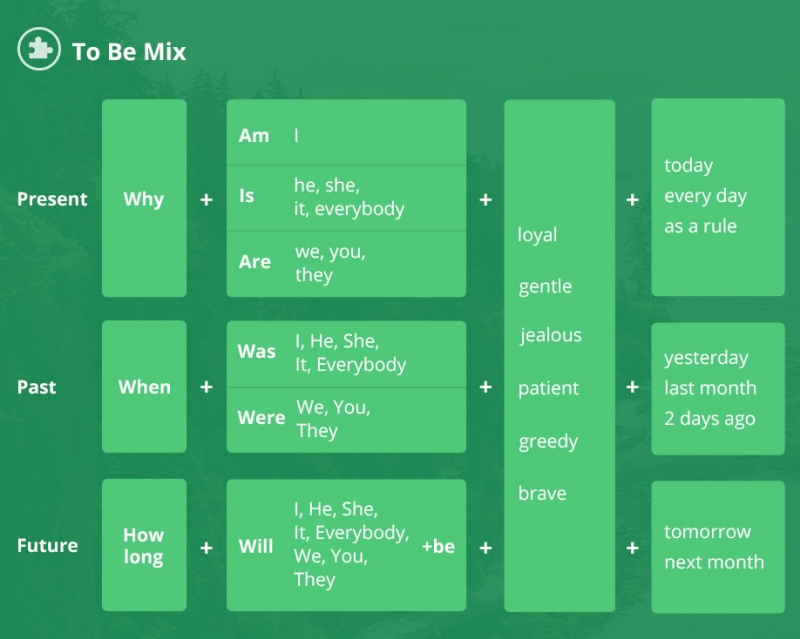800x639 pixels.
Task: Select yesterday in the Past box
Action: 706,358
